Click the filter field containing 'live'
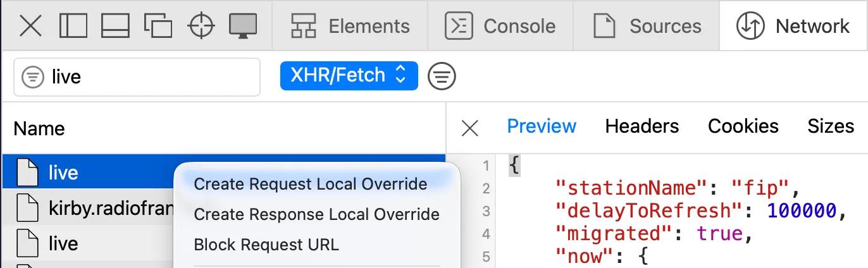The width and height of the screenshot is (868, 268). (x=137, y=77)
